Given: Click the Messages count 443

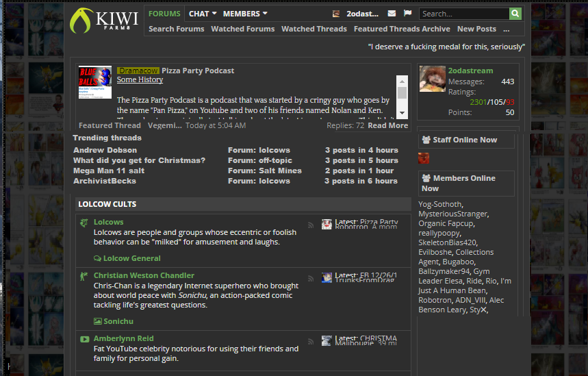Looking at the screenshot, I should 507,82.
